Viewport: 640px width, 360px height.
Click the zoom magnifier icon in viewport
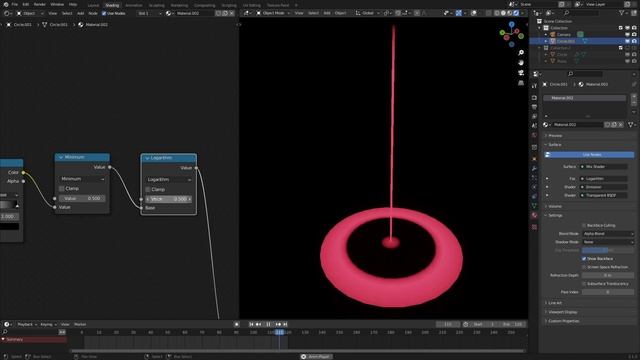(521, 53)
